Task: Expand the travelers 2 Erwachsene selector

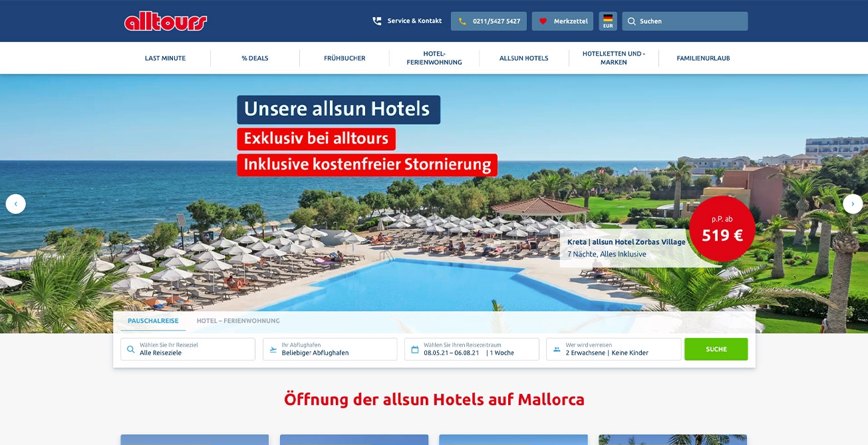Action: coord(614,349)
